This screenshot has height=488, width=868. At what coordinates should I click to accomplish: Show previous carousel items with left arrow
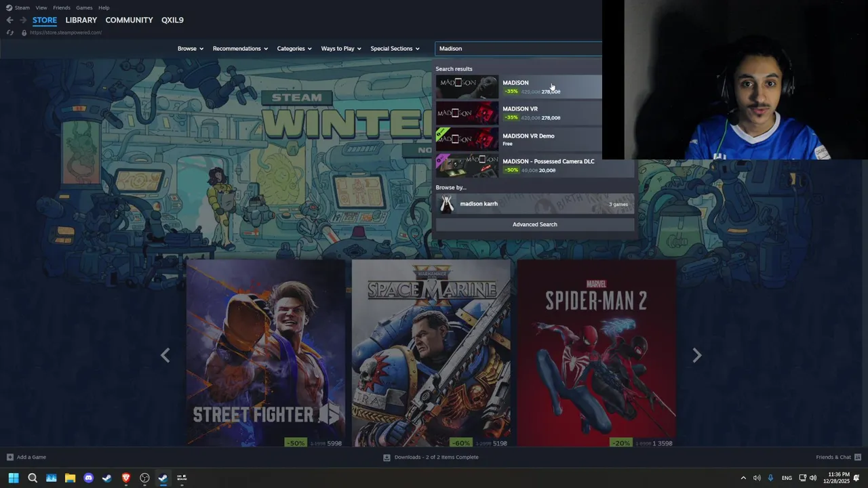pos(165,355)
